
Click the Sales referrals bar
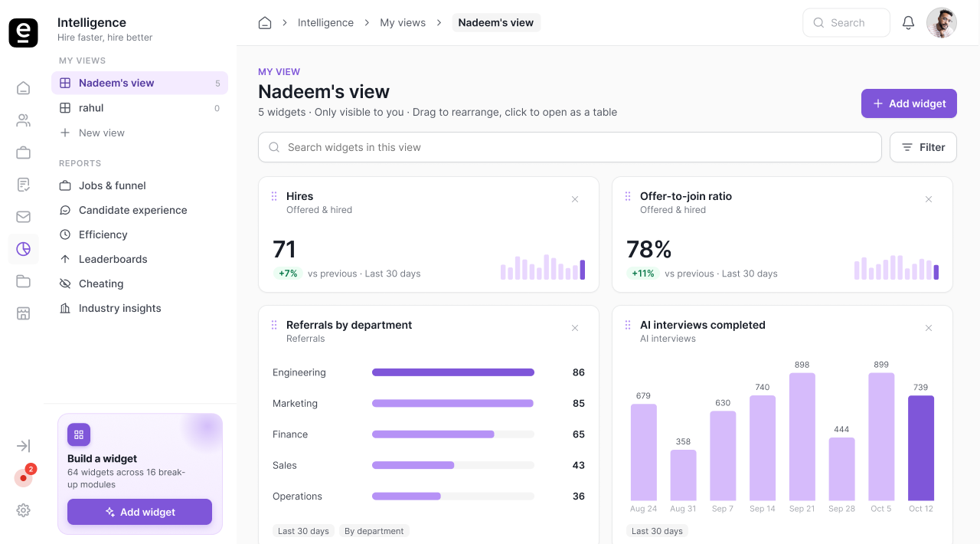click(413, 465)
